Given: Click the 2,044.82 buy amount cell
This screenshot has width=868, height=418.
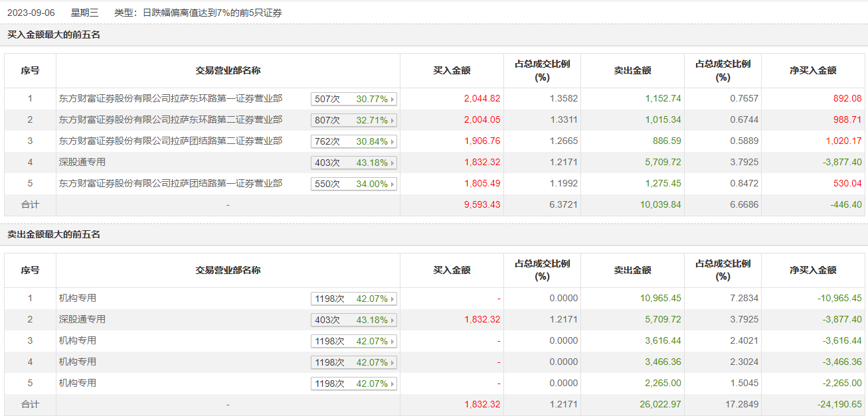Looking at the screenshot, I should click(x=482, y=99).
